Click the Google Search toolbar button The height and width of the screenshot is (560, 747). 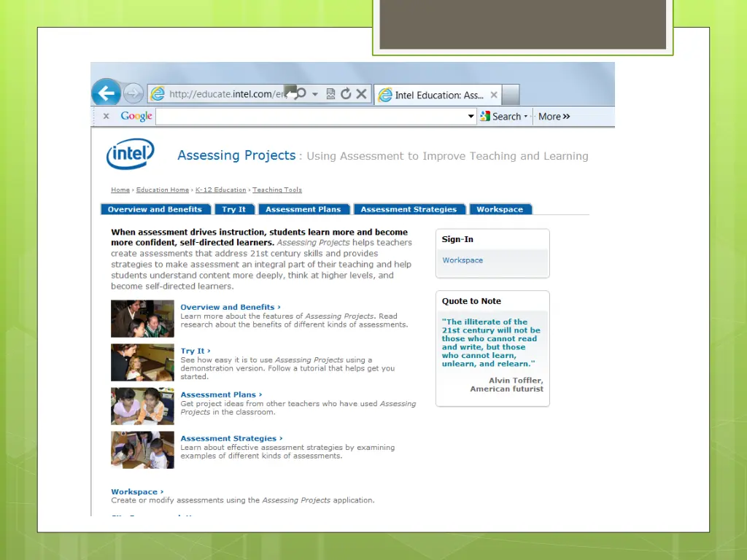pyautogui.click(x=500, y=116)
